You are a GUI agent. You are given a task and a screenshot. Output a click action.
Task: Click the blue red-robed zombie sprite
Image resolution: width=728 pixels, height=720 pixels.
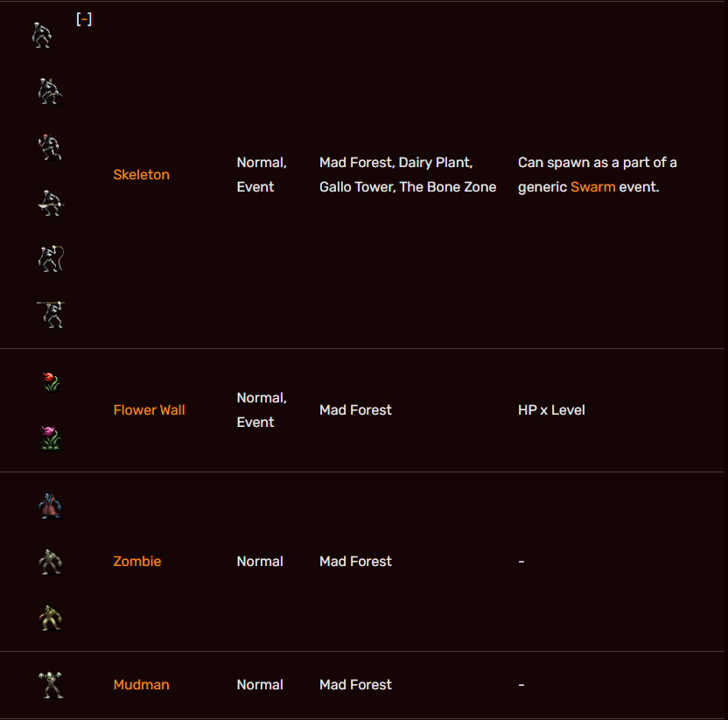coord(51,506)
